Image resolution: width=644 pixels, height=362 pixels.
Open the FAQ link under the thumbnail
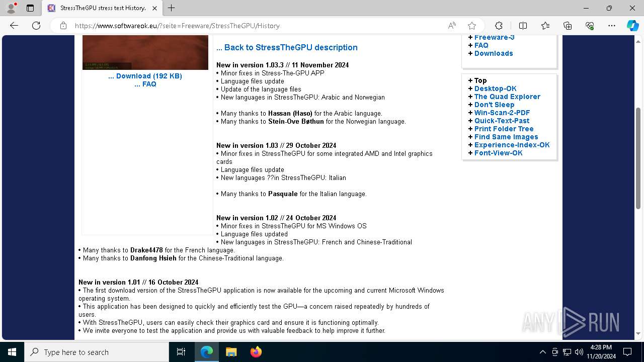coord(145,84)
